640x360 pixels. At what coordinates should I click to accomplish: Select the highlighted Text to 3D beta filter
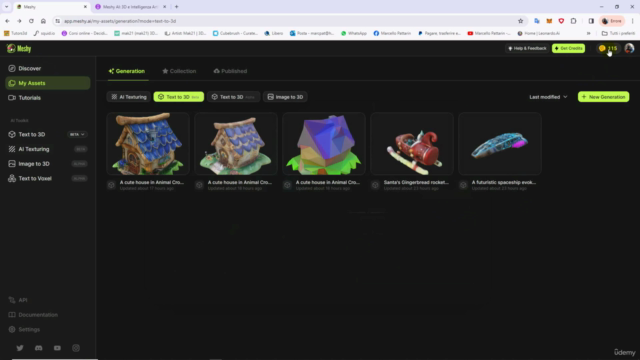[179, 97]
